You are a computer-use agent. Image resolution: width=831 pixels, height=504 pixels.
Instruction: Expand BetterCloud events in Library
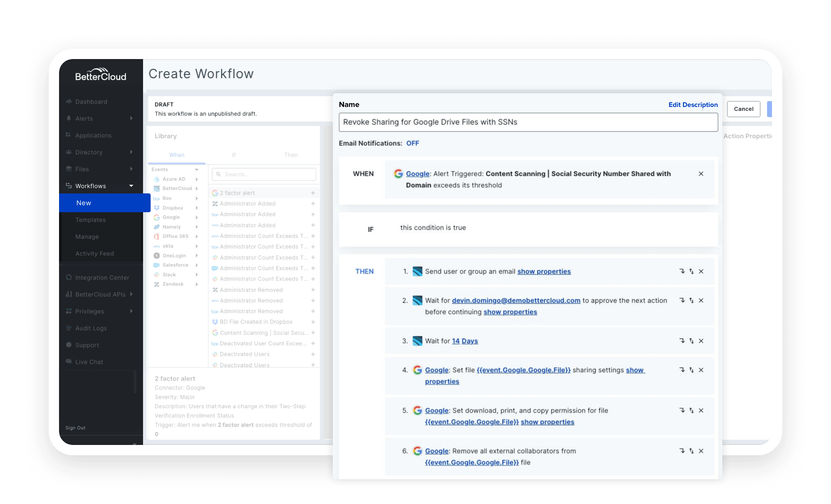click(x=196, y=189)
